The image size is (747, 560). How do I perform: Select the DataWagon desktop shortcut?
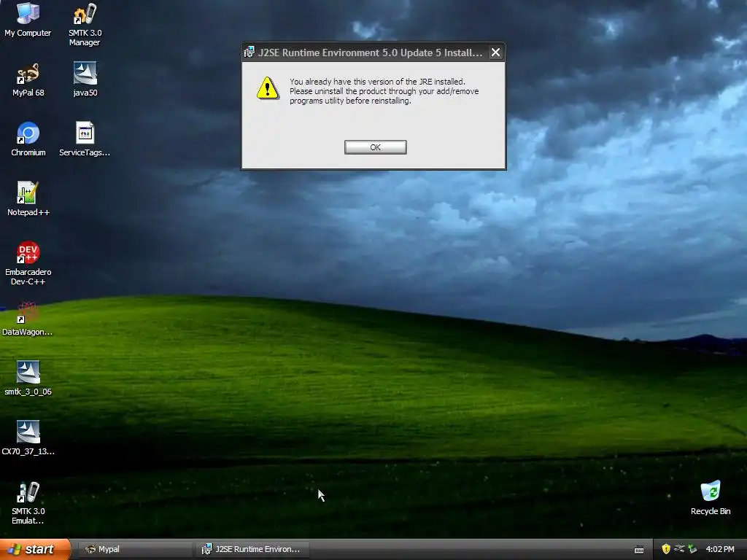[x=27, y=319]
